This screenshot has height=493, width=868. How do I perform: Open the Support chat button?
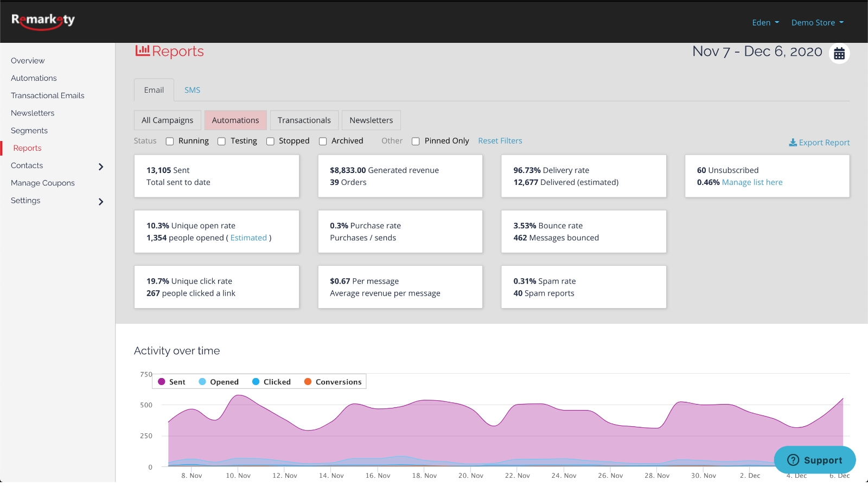coord(815,460)
